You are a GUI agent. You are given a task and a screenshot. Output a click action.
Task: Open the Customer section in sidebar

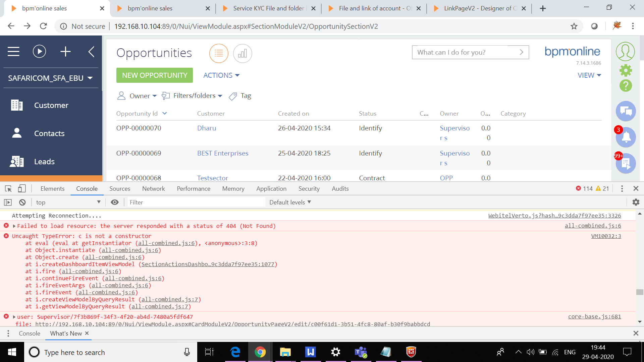click(x=51, y=105)
